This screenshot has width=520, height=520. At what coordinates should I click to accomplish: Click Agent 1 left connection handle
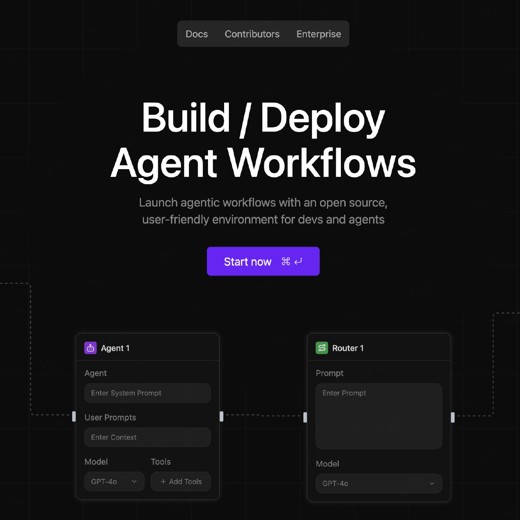(74, 416)
